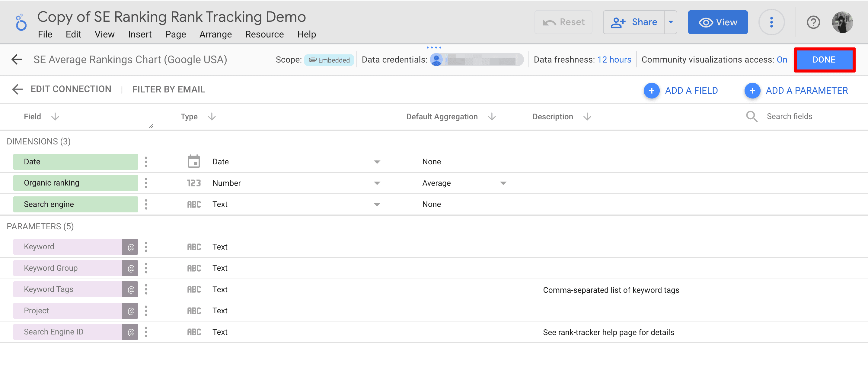Click the Embedded scope toggle pill
This screenshot has height=368, width=868.
(329, 60)
